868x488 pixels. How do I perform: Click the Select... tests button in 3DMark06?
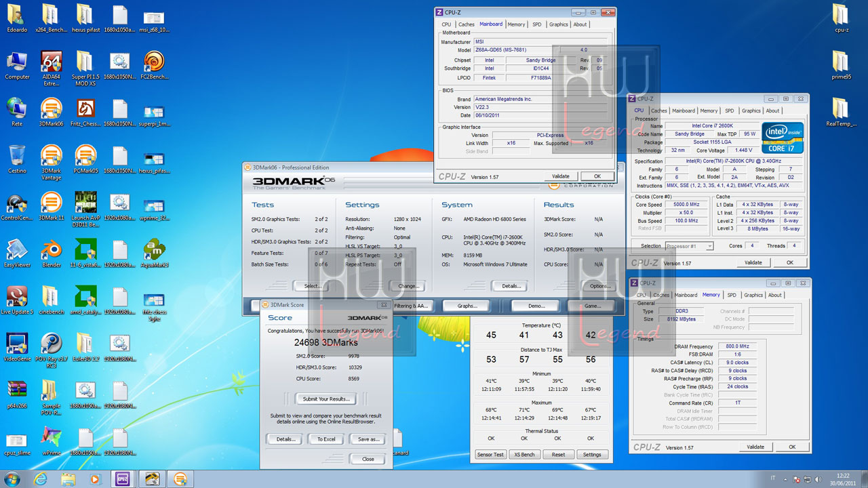point(313,286)
